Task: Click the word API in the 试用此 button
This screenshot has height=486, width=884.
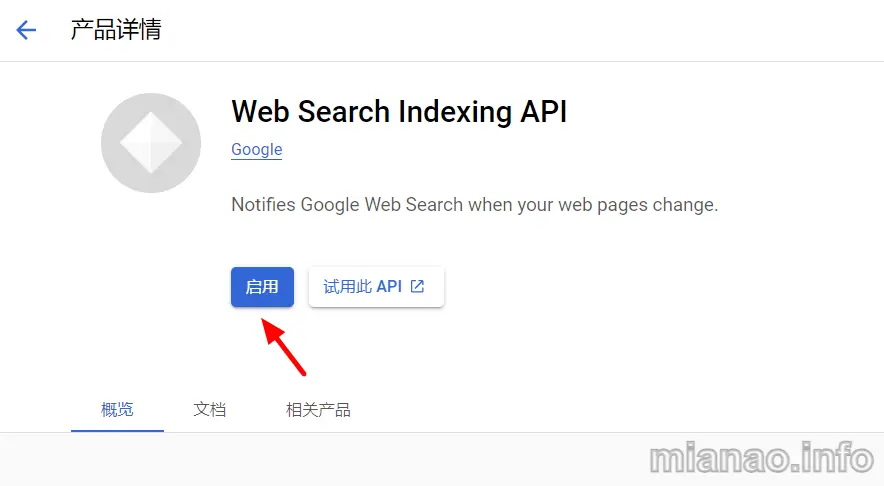Action: pos(389,286)
